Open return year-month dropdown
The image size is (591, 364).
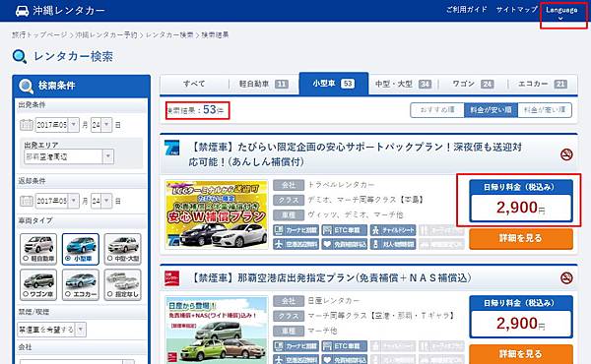57,201
